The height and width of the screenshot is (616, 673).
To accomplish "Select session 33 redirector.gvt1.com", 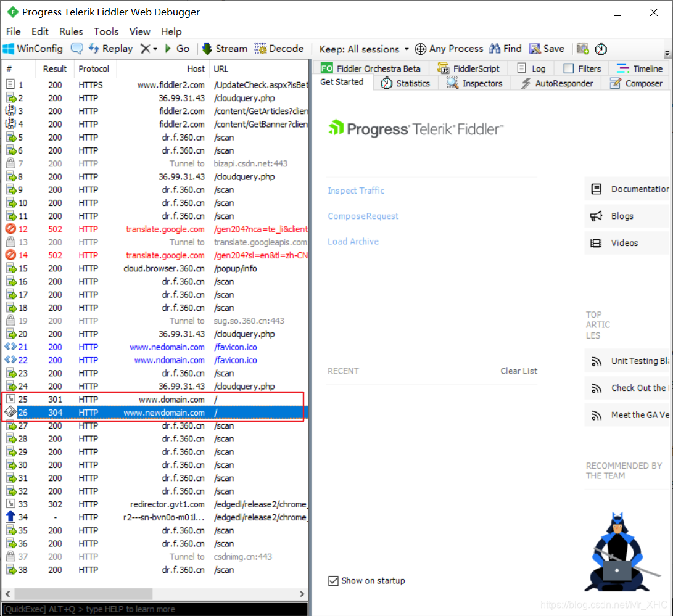I will [155, 504].
